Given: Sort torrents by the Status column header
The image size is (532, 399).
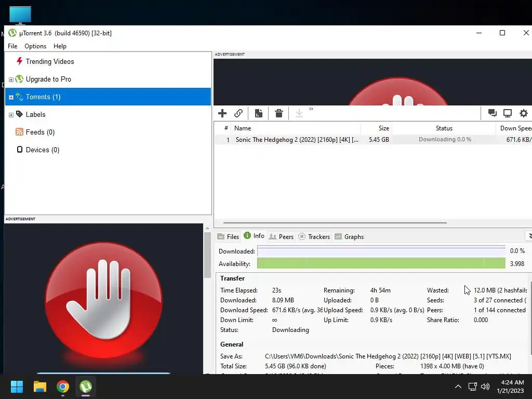Looking at the screenshot, I should coord(444,128).
